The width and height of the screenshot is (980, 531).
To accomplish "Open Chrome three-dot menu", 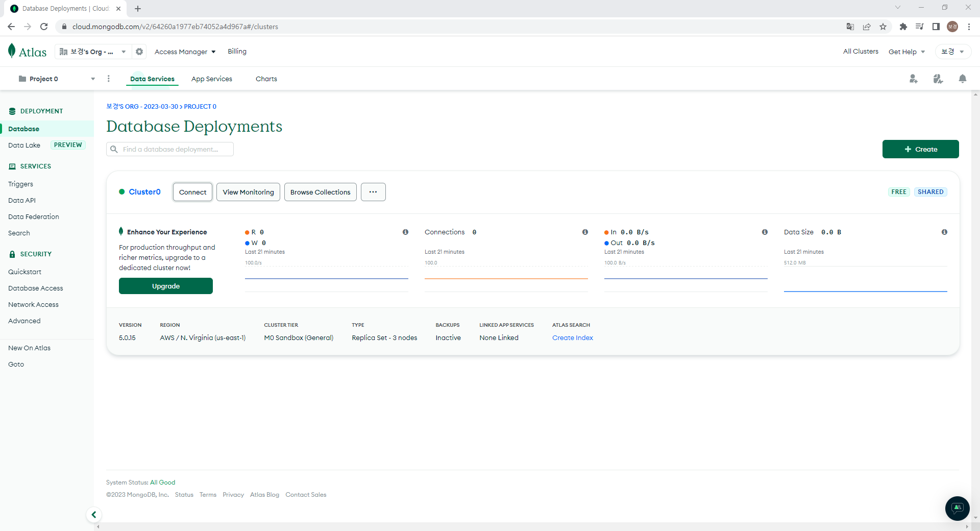I will 969,27.
